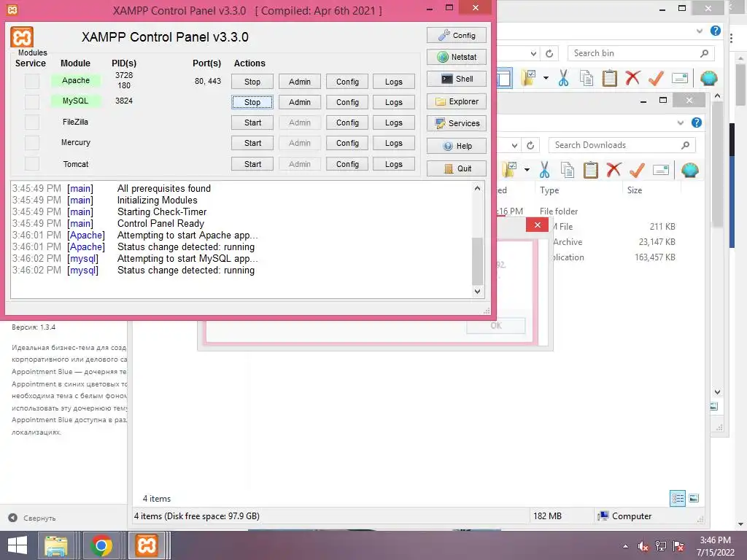Refresh the bin window address bar
The image size is (747, 560).
coord(549,53)
